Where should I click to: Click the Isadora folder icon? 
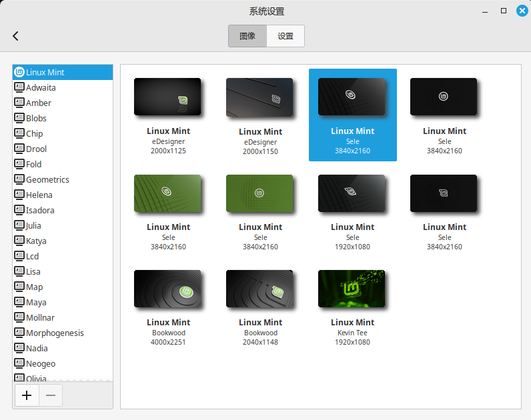click(19, 210)
